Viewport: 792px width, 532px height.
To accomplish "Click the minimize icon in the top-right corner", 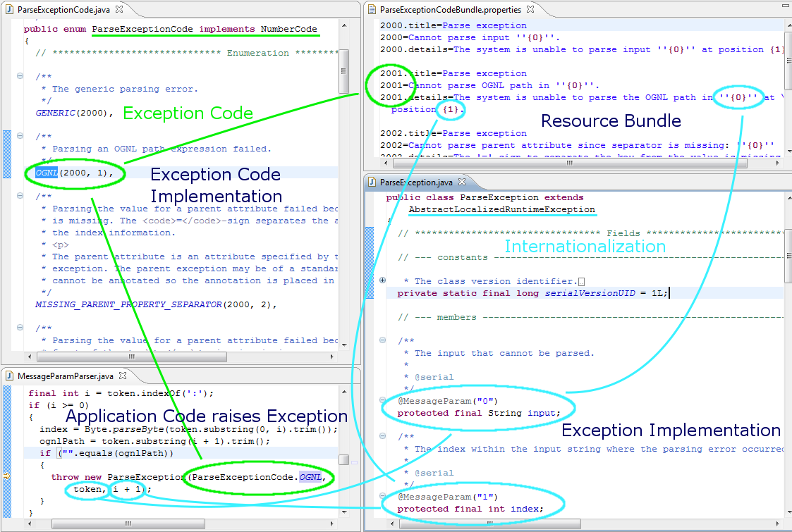I will 785,6.
